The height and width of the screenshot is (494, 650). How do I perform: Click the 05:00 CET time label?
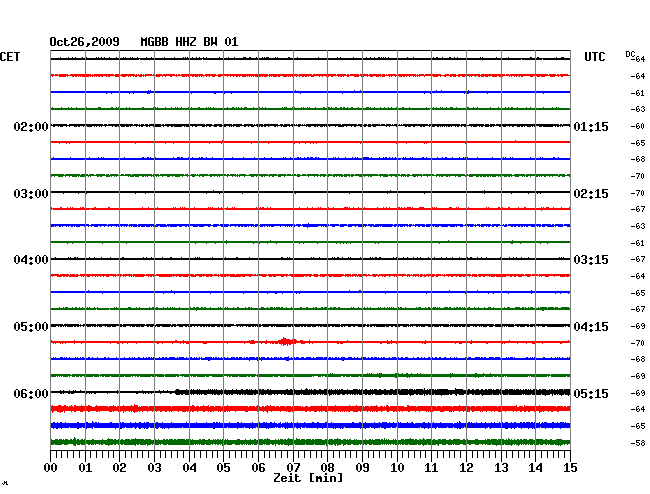31,327
